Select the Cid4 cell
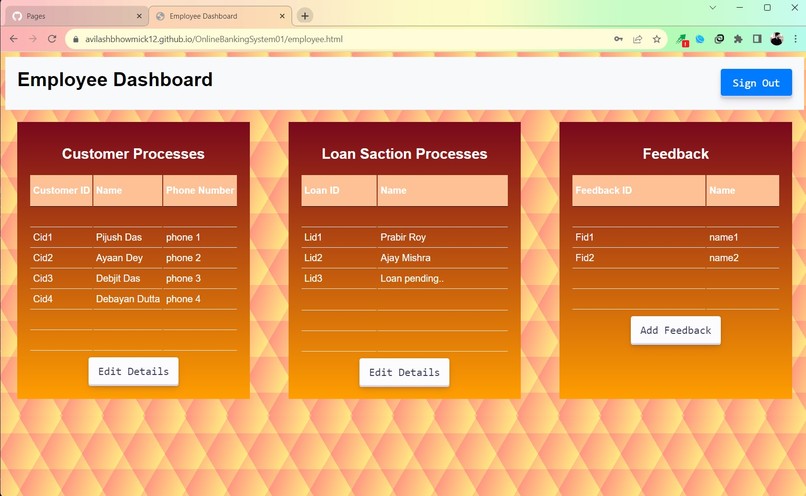Screen dimensions: 806x496 61,299
